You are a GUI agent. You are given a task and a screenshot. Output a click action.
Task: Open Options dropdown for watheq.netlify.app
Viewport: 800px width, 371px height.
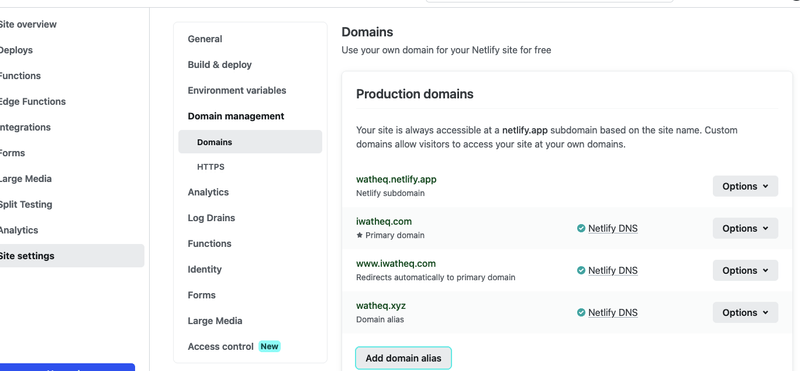[x=745, y=186]
